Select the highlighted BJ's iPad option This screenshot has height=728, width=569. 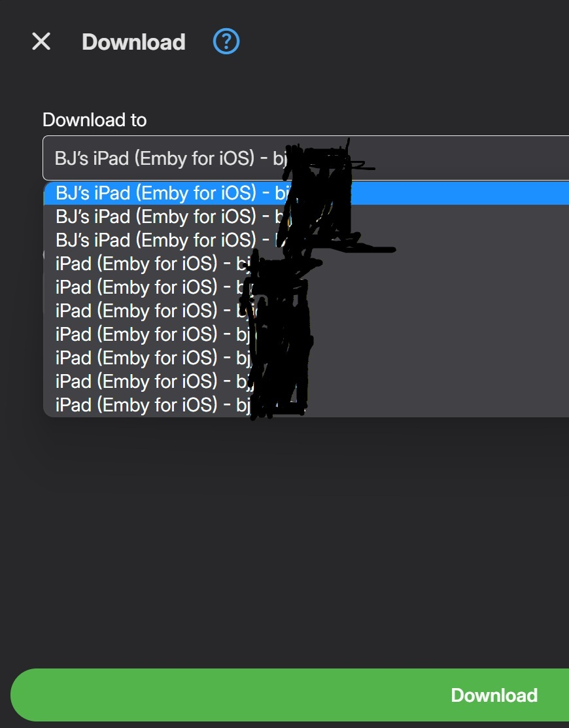coord(306,193)
